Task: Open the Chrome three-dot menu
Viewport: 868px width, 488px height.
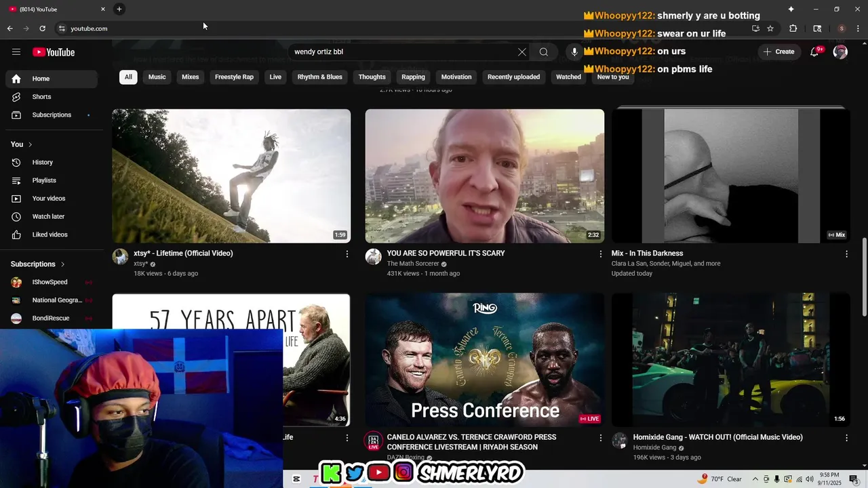Action: 859,28
